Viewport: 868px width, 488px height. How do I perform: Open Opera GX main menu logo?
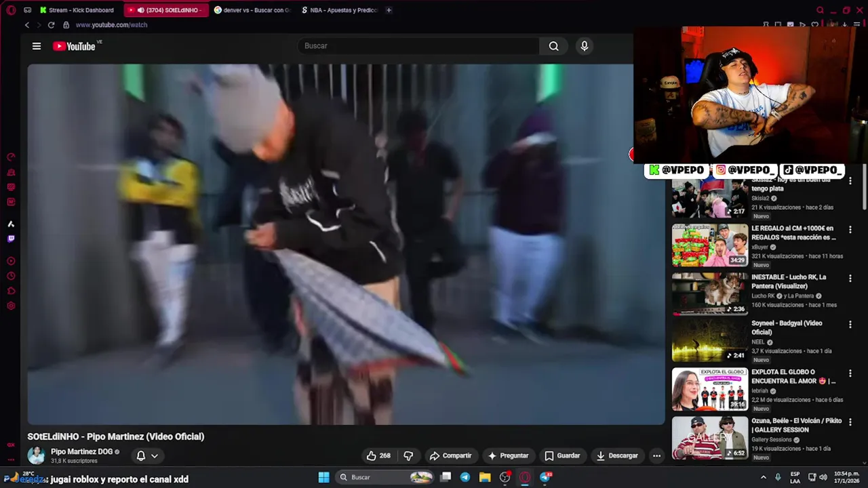[x=11, y=10]
